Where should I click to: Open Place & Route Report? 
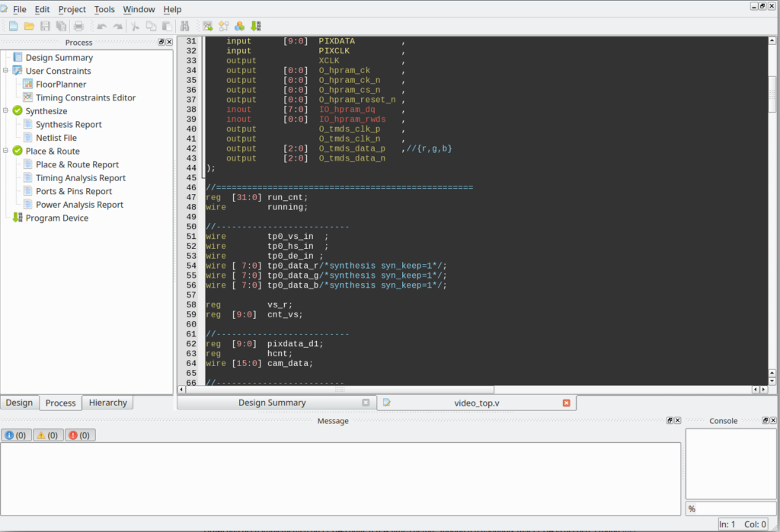click(x=77, y=164)
